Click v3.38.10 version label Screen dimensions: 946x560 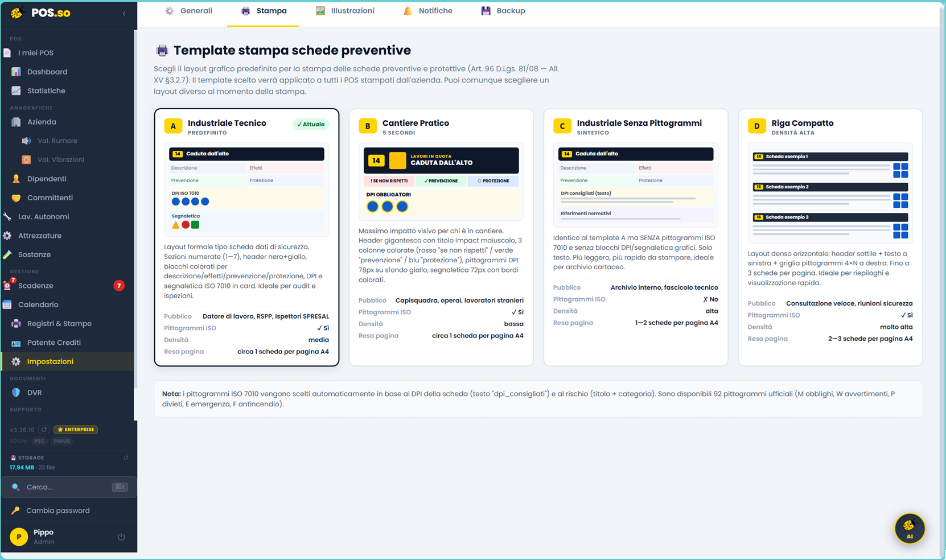click(x=22, y=430)
